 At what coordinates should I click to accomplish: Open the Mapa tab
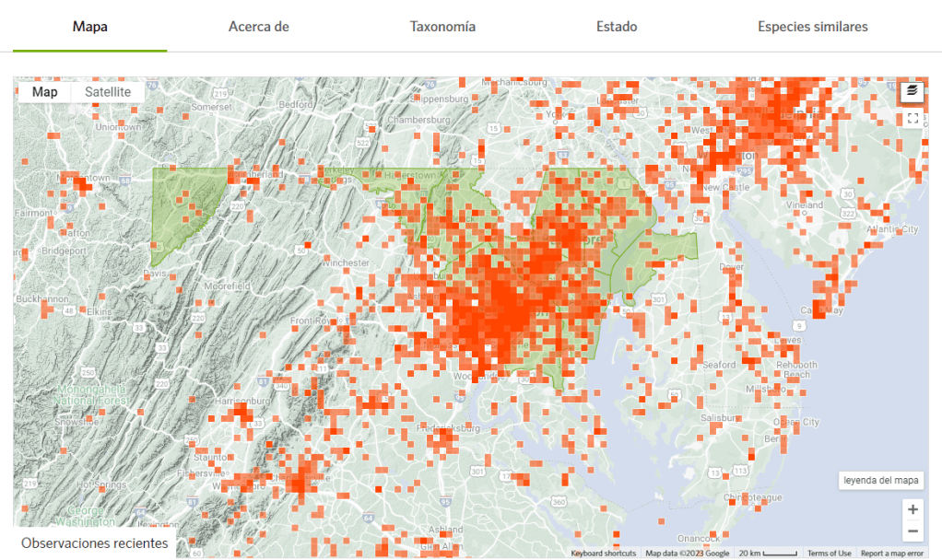pos(90,27)
